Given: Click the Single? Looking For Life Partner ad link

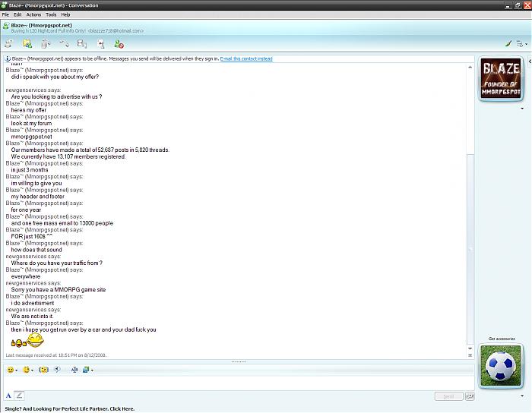Looking at the screenshot, I should pos(70,408).
